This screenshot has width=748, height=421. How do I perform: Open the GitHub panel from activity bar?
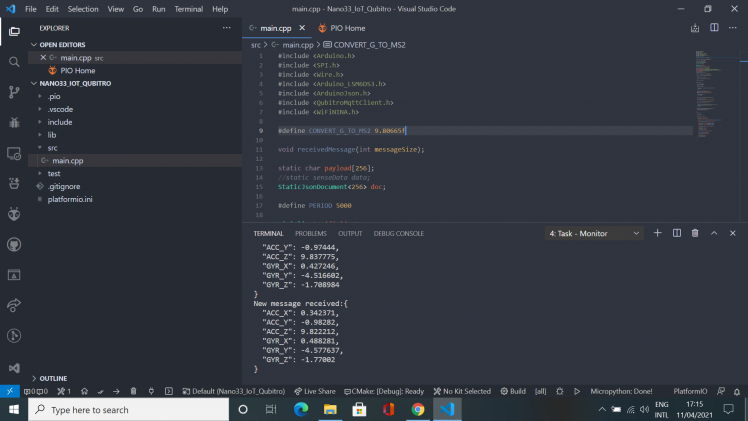[14, 244]
